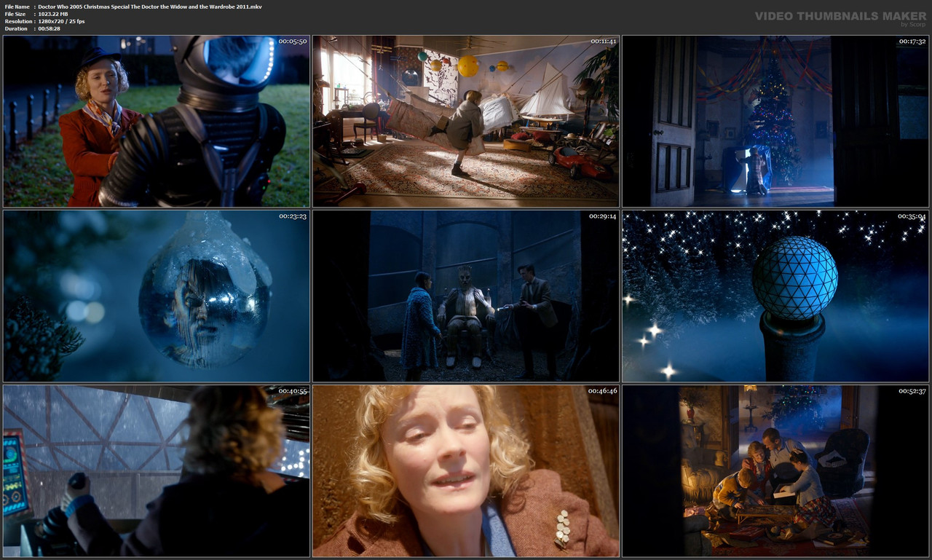932x560 pixels.
Task: Open the close-up portrait thumbnail at 00:46:46
Action: [x=465, y=470]
